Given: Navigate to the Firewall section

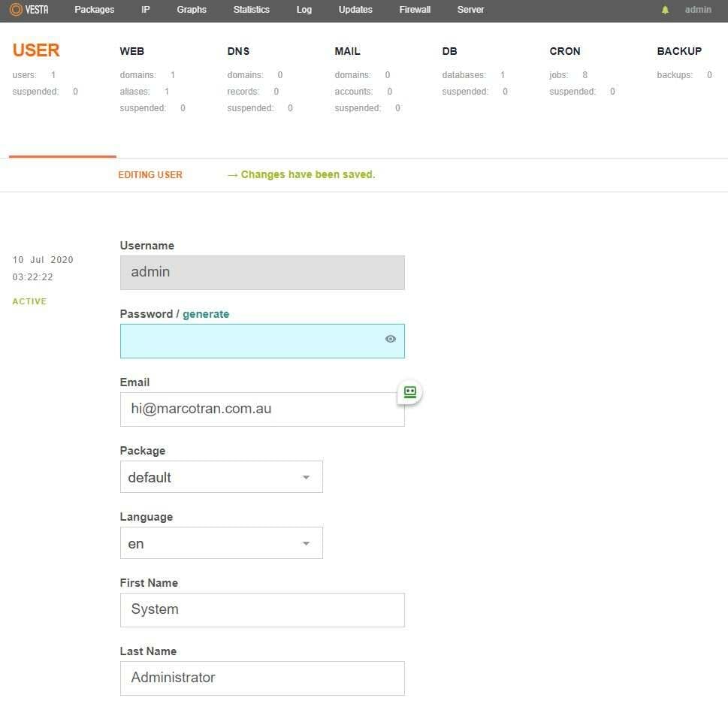Looking at the screenshot, I should (x=414, y=10).
